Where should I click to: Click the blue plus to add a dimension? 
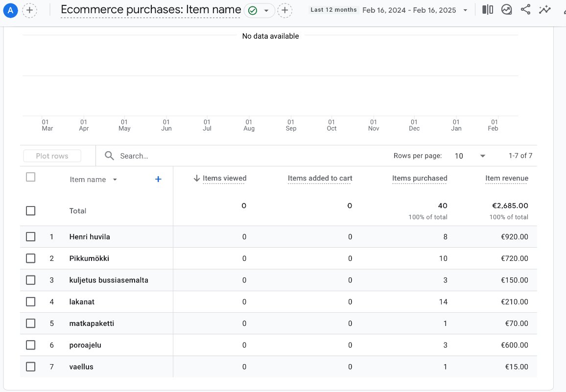point(158,180)
